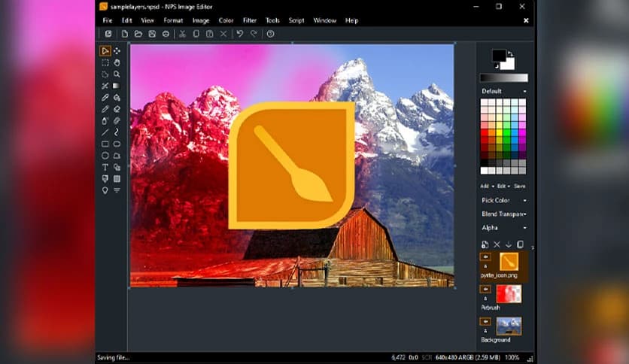The image size is (629, 364).
Task: Select the freeform lasso selection tool
Action: click(105, 74)
